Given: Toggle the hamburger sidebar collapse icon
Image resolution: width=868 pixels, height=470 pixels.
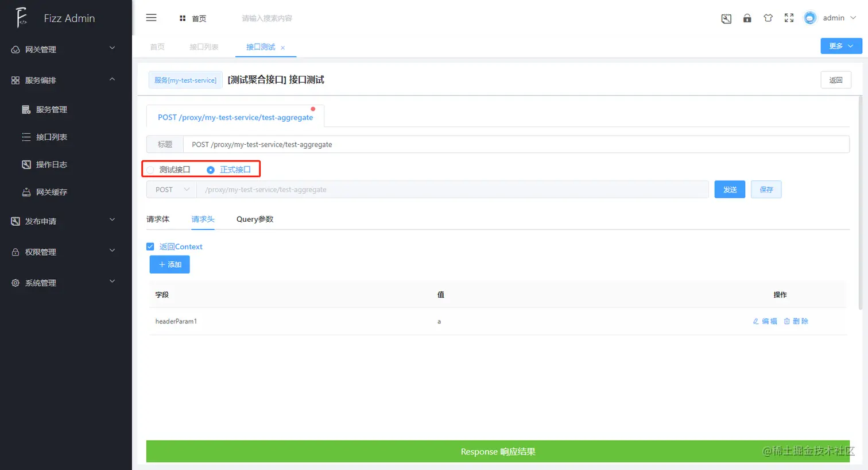Looking at the screenshot, I should [x=152, y=18].
